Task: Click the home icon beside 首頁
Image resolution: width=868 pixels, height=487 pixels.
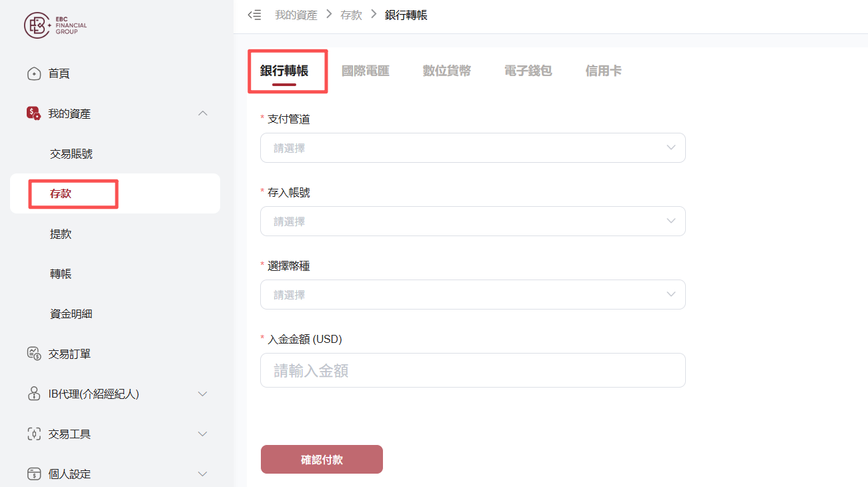Action: click(x=34, y=73)
